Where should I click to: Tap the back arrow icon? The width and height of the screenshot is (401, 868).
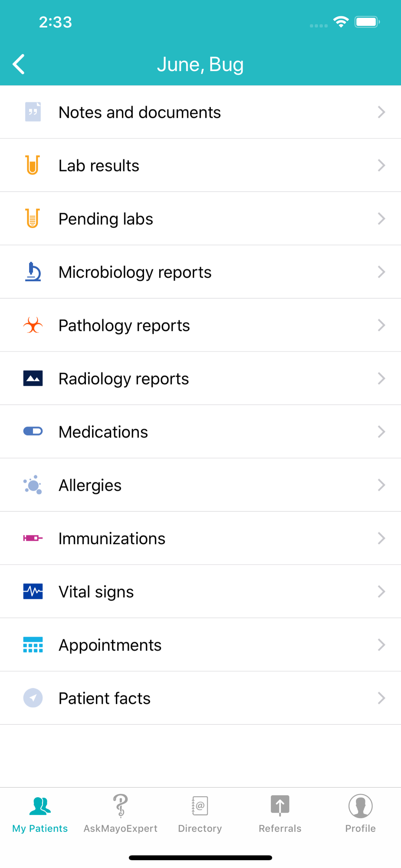[x=19, y=65]
